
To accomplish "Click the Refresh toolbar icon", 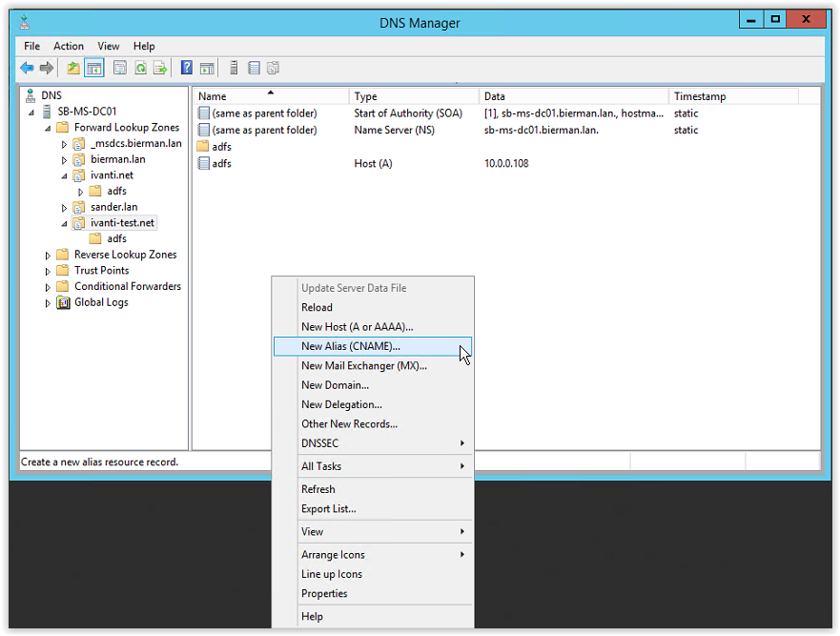I will pos(140,68).
